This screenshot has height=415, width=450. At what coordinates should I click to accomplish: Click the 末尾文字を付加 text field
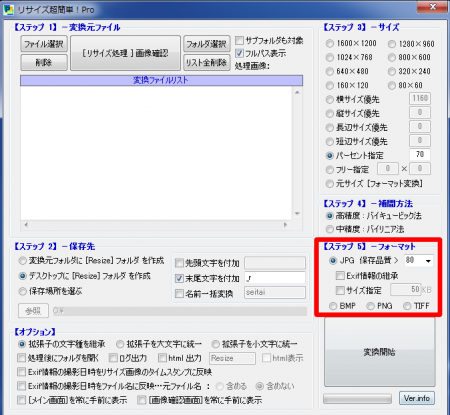click(x=275, y=278)
